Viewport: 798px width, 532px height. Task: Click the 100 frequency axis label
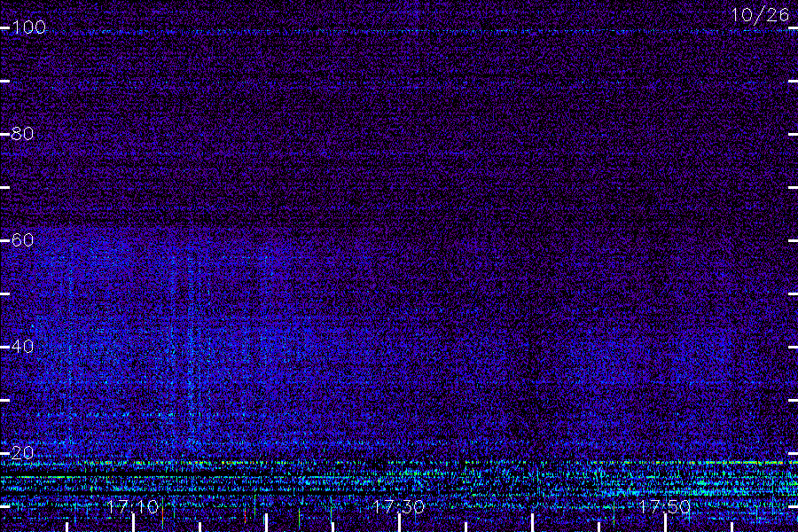(28, 27)
